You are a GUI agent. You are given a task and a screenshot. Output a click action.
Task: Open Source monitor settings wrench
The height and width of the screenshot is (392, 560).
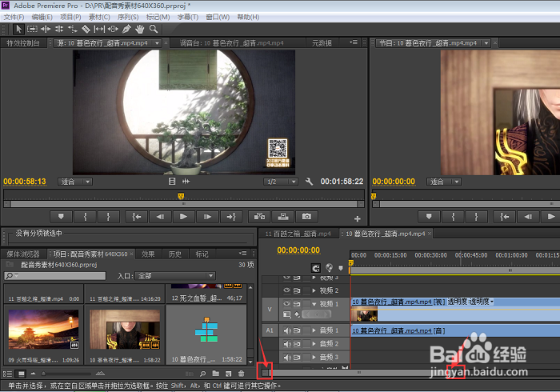point(310,182)
